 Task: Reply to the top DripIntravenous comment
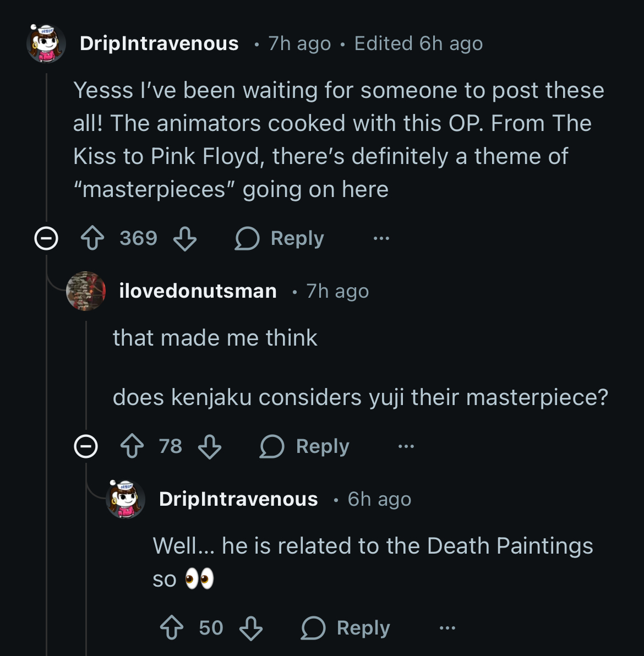280,239
